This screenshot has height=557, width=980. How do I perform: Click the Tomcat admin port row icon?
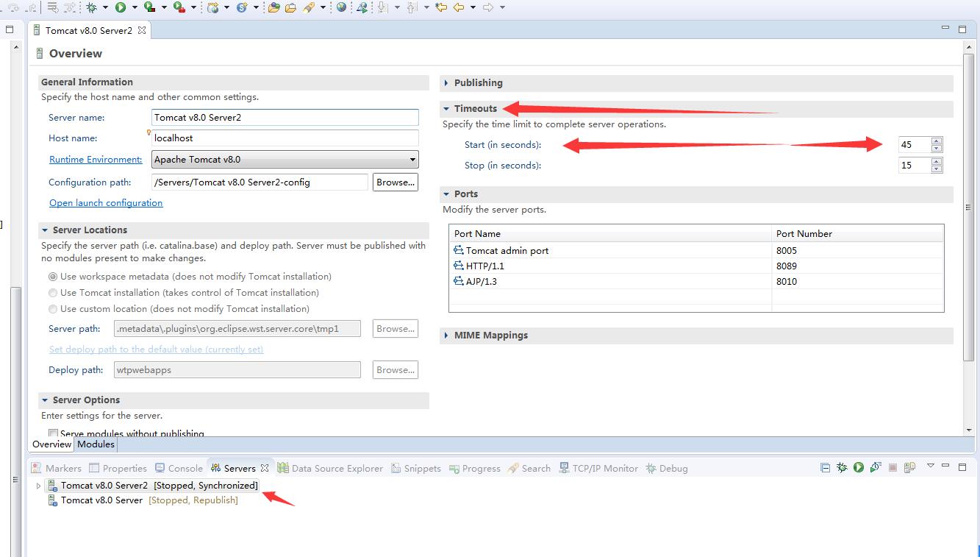[459, 250]
